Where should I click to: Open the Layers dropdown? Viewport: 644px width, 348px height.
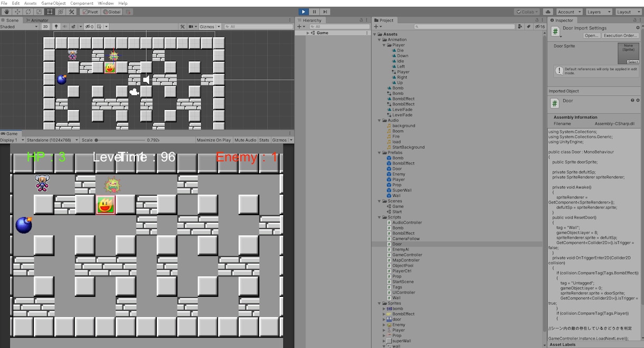click(599, 12)
